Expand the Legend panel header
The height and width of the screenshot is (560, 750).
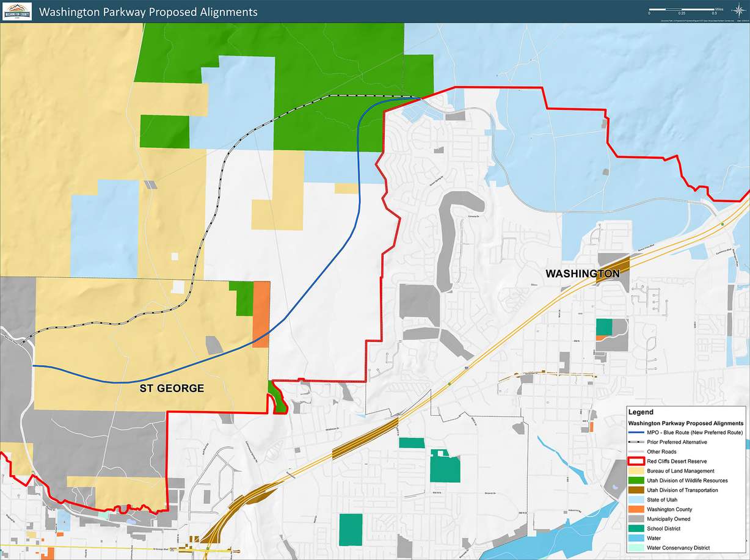coord(642,412)
